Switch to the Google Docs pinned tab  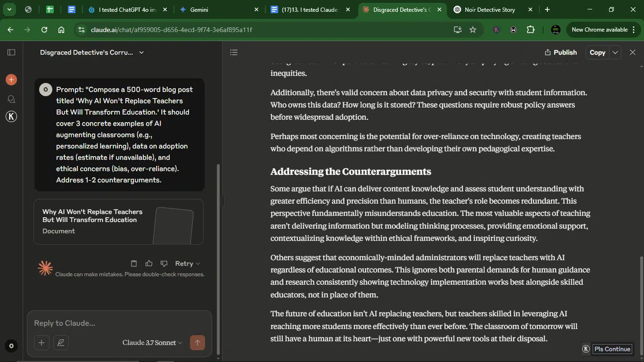pyautogui.click(x=72, y=9)
